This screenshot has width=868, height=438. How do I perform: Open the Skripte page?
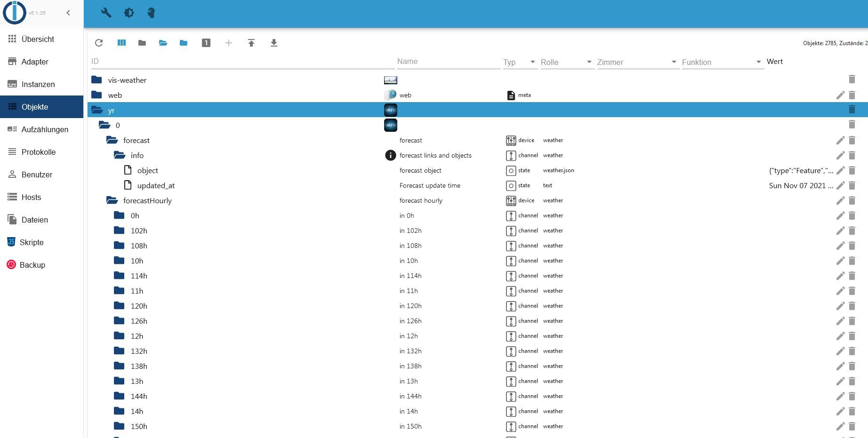click(x=41, y=242)
